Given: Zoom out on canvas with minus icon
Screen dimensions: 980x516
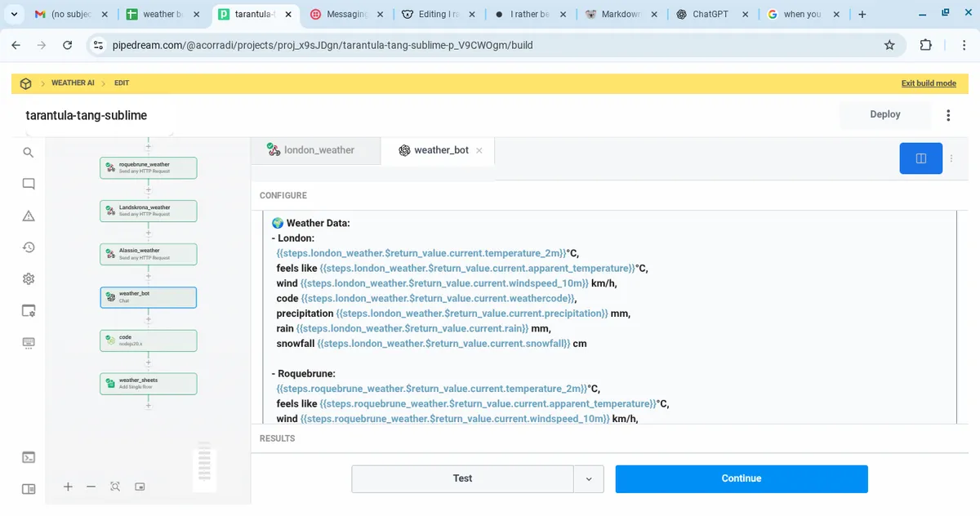Looking at the screenshot, I should tap(91, 487).
